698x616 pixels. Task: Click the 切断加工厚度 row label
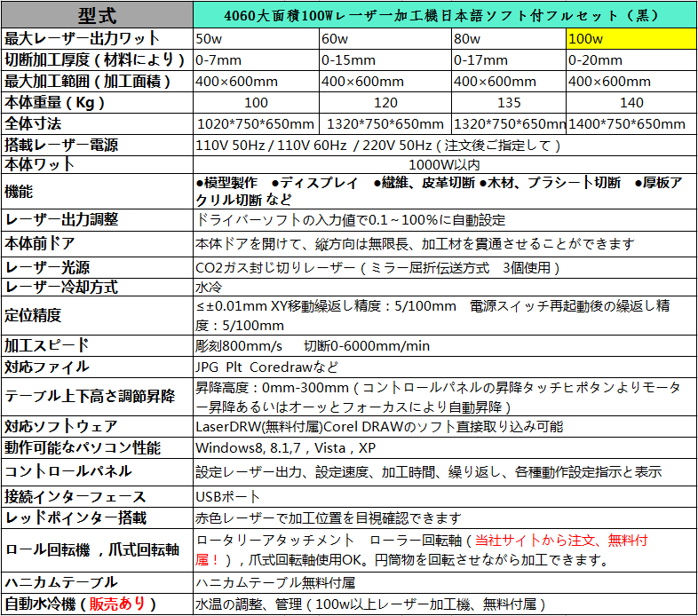97,60
